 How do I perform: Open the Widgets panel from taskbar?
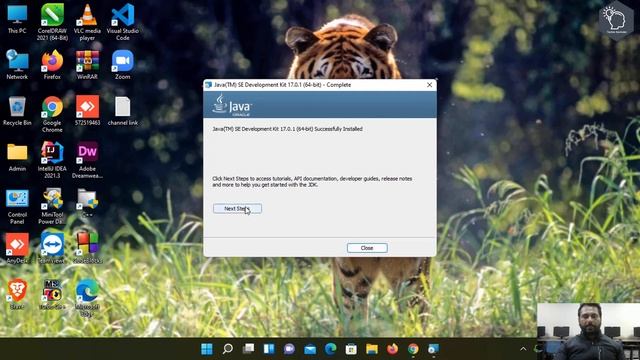269,349
